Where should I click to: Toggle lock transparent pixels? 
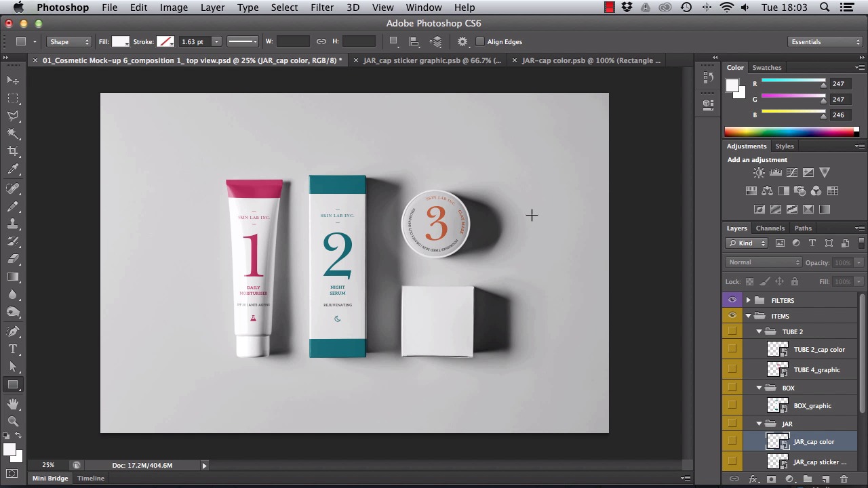point(749,281)
